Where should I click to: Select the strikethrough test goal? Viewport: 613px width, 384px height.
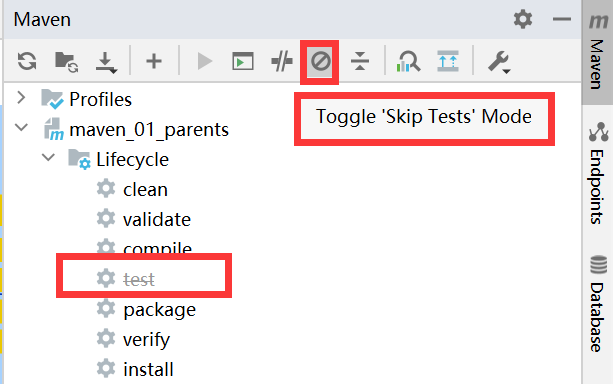[x=139, y=279]
